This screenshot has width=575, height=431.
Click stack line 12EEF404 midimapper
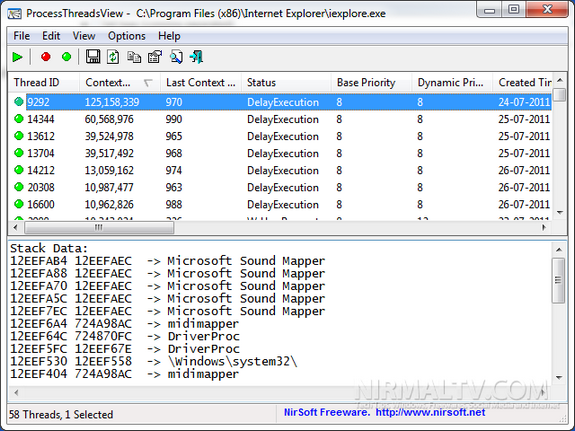[x=125, y=374]
